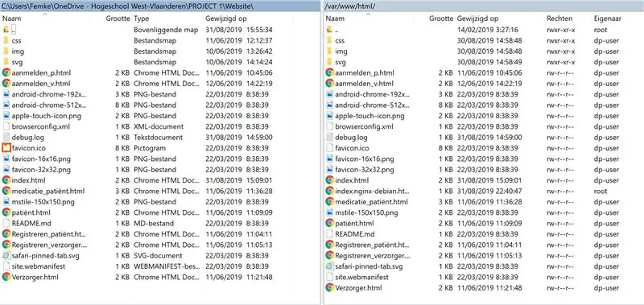
Task: Select local file Registreren_verzorger
Action: (50, 245)
